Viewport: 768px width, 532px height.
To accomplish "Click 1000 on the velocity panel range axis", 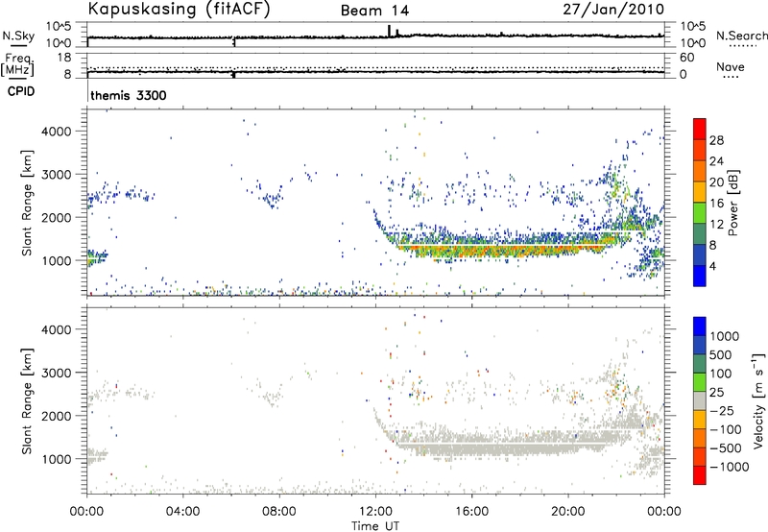I will pos(57,459).
